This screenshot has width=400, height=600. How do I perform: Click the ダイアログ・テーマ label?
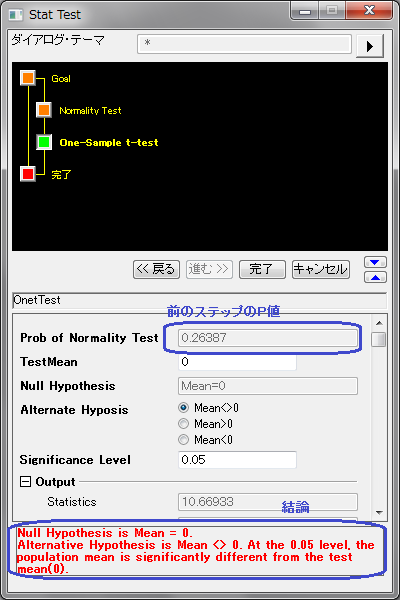[58, 40]
